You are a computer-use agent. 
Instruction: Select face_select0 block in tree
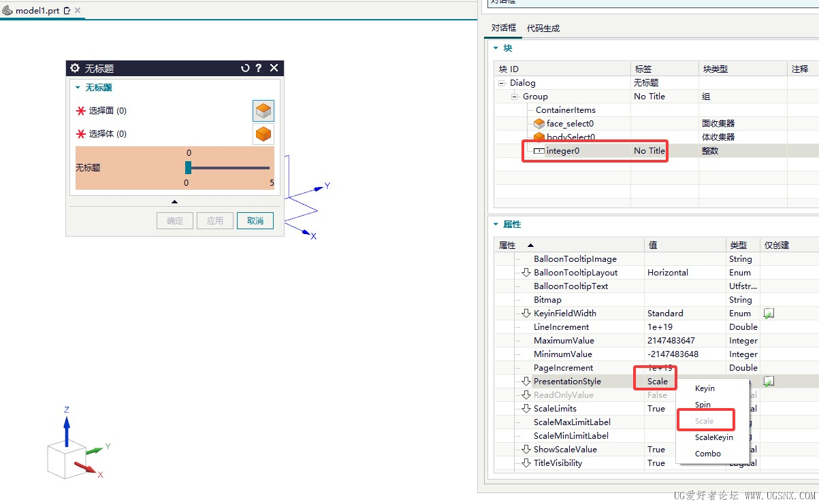pos(570,123)
